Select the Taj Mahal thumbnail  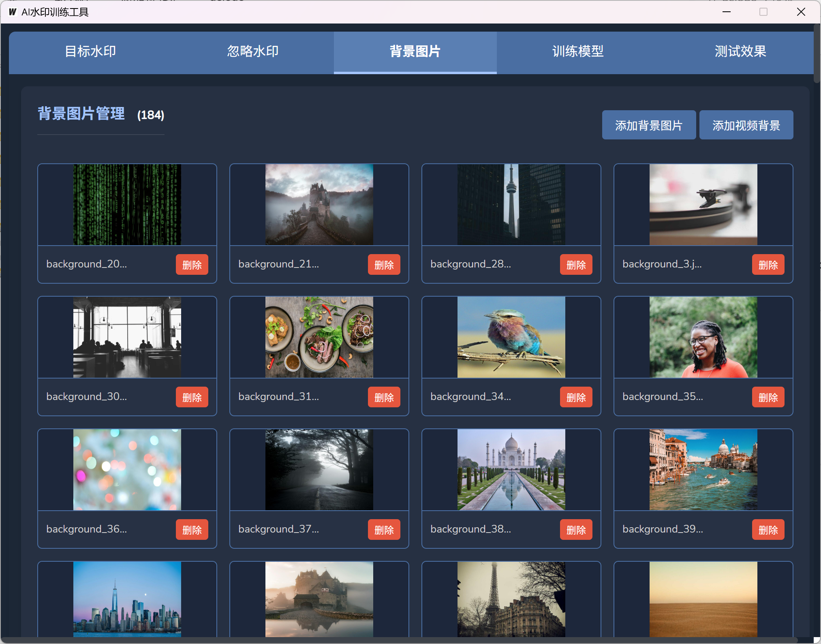tap(511, 470)
